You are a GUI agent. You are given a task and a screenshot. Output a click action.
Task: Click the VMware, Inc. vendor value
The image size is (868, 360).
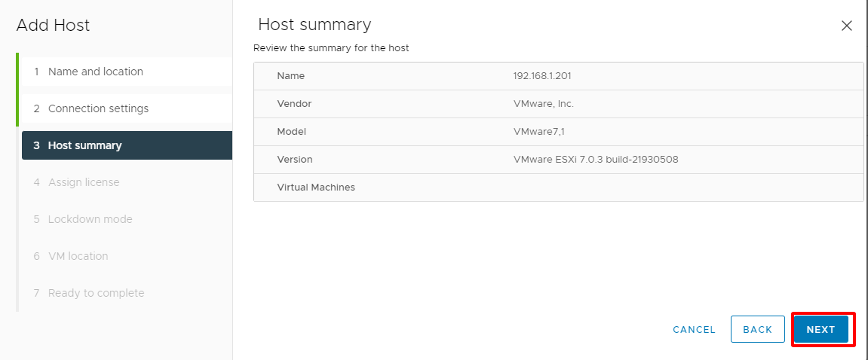click(x=543, y=104)
